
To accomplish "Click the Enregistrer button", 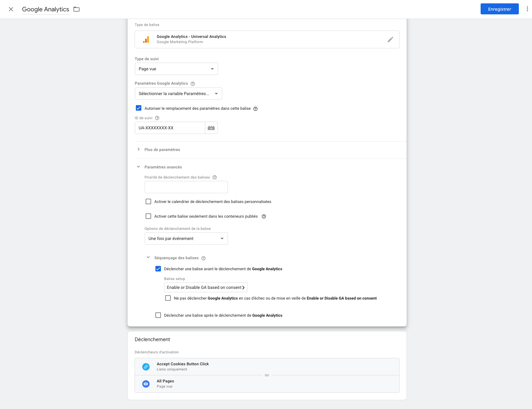I will (x=500, y=9).
